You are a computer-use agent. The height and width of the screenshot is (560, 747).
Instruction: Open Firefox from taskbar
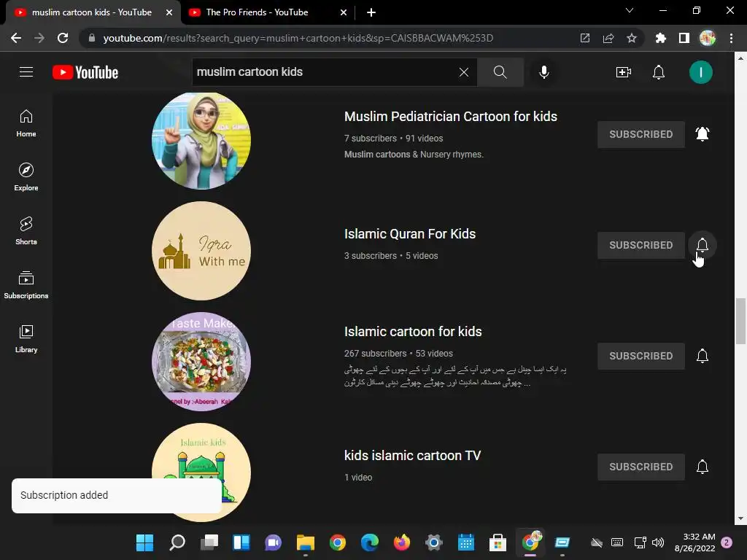402,542
